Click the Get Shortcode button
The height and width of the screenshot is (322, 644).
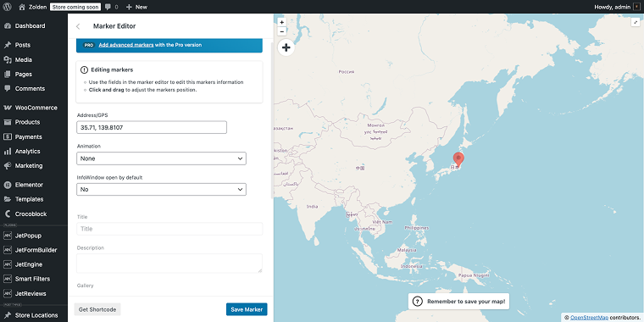pos(97,309)
